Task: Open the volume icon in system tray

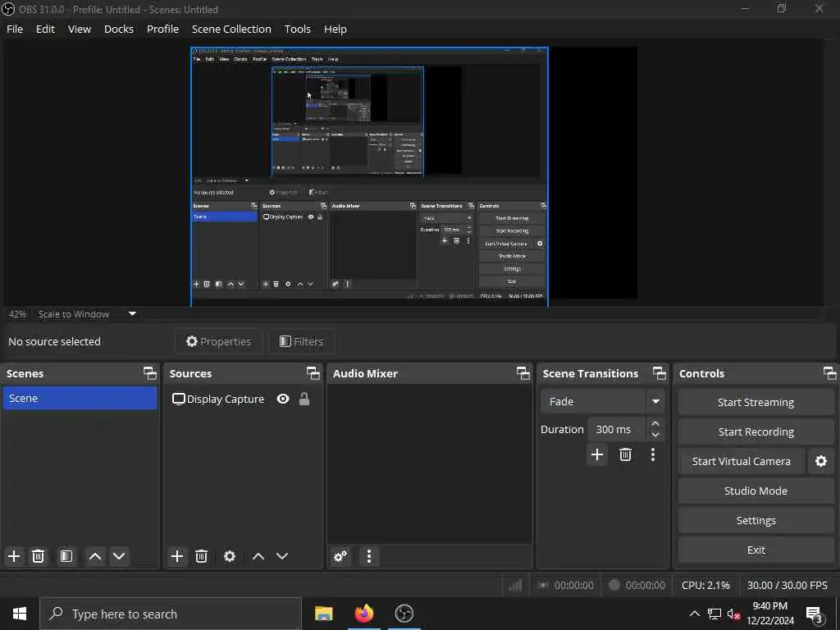Action: pos(733,614)
